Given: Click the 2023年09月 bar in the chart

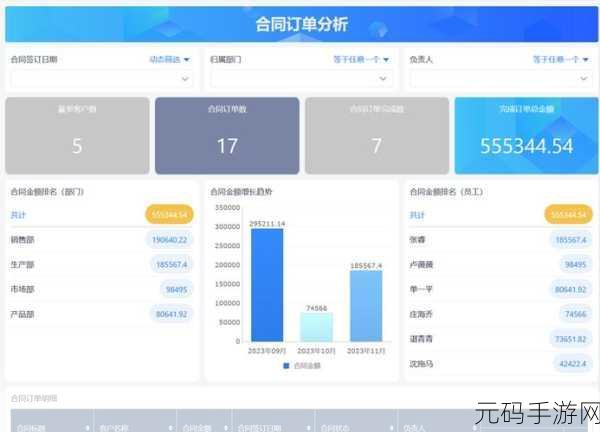Looking at the screenshot, I should tap(267, 285).
